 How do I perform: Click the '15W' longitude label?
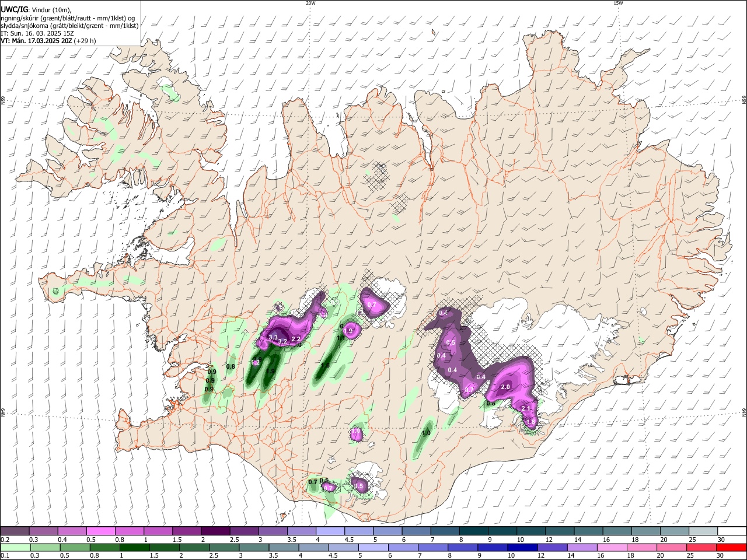click(618, 3)
